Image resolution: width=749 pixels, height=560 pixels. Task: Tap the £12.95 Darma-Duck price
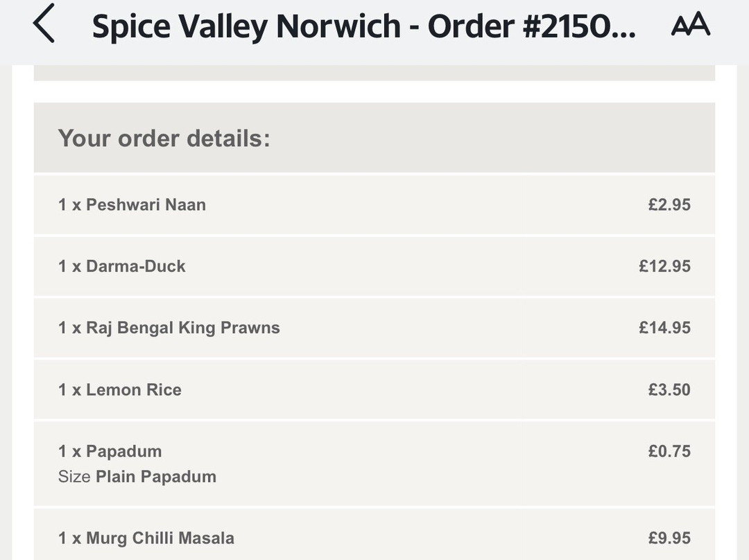665,266
